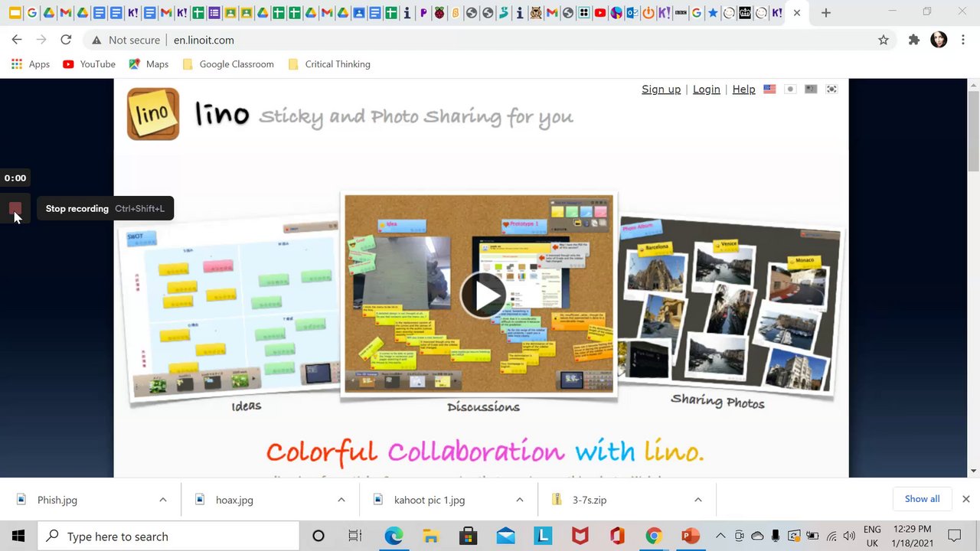The height and width of the screenshot is (551, 980).
Task: Open the Extensions puzzle menu
Action: tap(913, 40)
